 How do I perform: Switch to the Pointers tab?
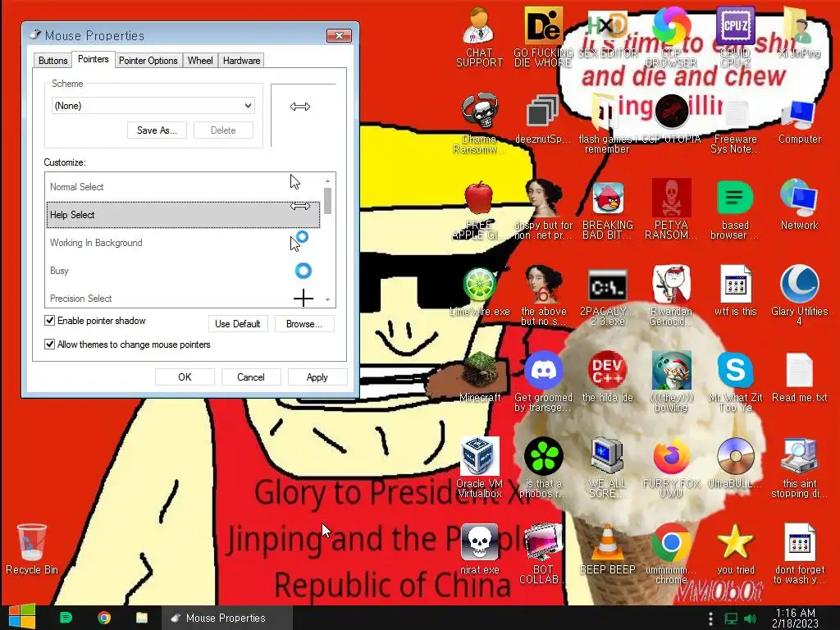click(94, 59)
